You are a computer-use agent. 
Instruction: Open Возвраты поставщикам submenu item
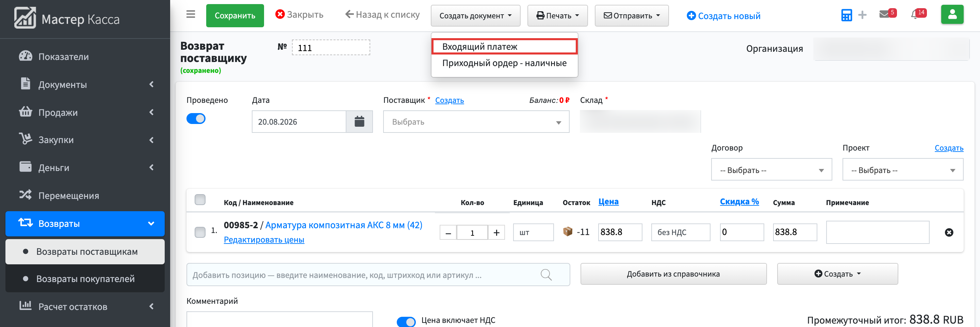point(85,252)
